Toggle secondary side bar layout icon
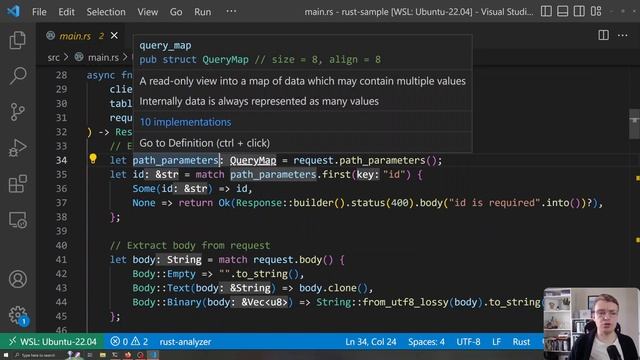 [x=579, y=11]
